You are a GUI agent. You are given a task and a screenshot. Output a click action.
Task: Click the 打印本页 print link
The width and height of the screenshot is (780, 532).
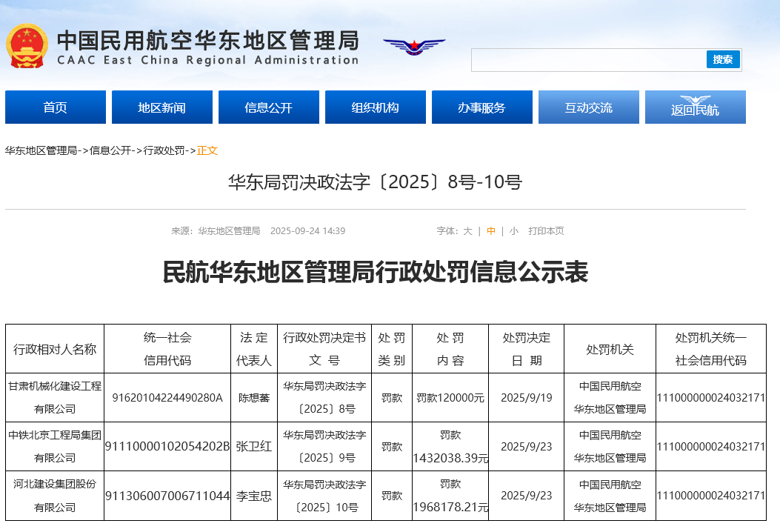coord(546,231)
